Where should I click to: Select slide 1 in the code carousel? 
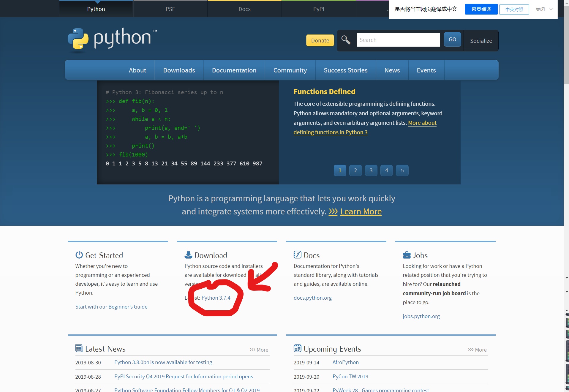click(x=340, y=170)
